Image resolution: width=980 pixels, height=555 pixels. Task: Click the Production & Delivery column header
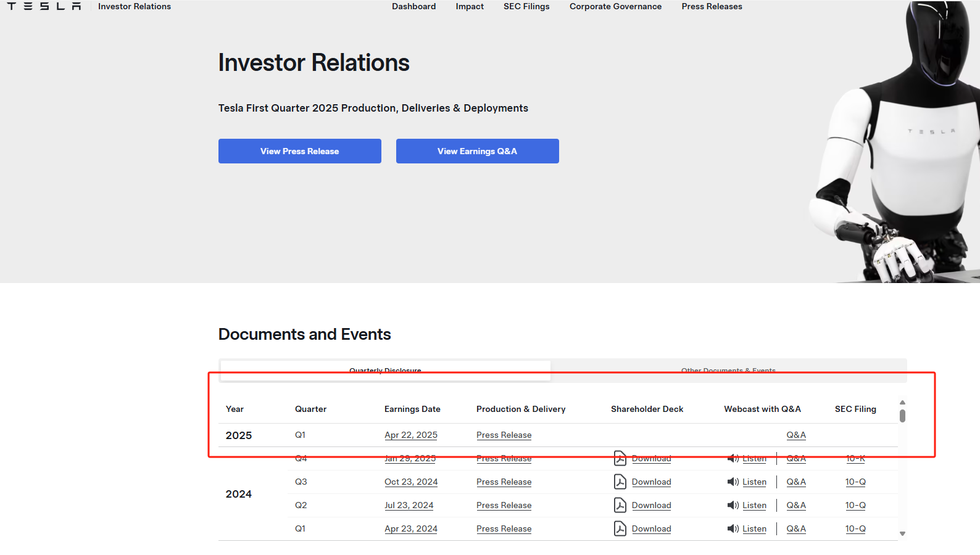coord(521,409)
